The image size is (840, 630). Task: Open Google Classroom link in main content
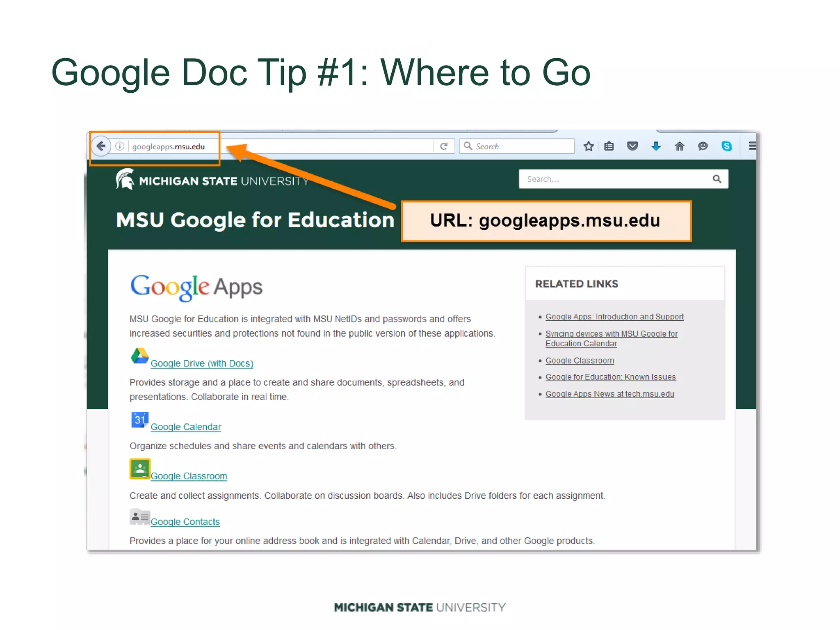[x=189, y=476]
